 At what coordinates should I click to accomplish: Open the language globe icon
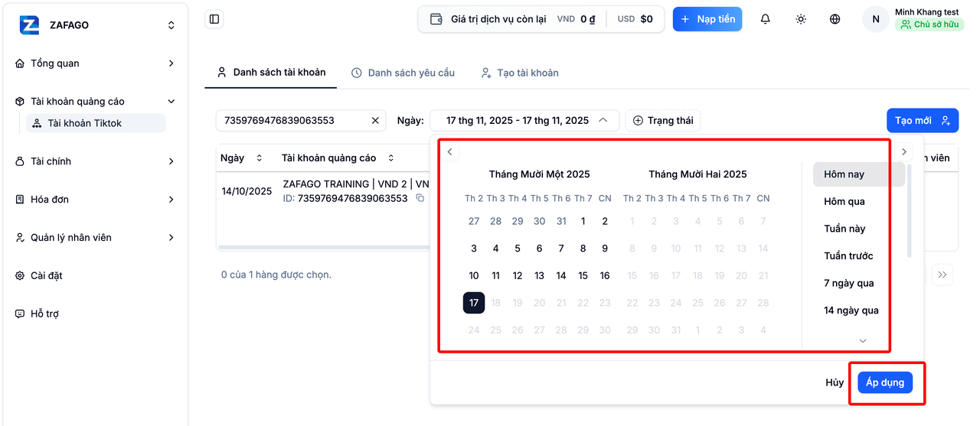[835, 19]
